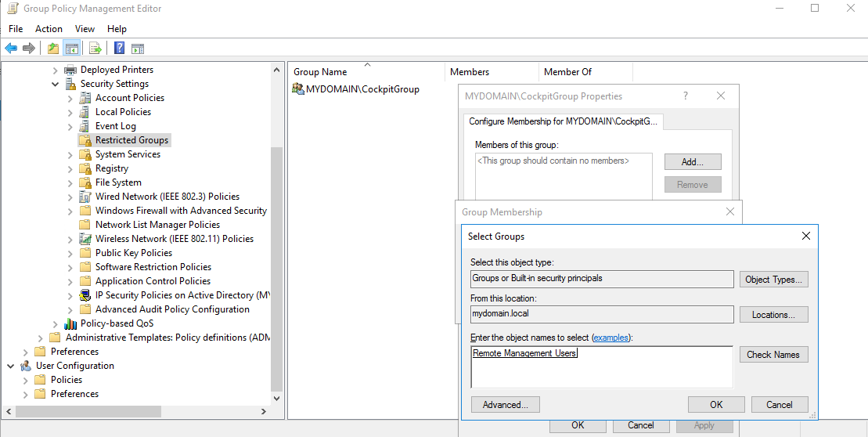The image size is (868, 437).
Task: Select Network List Manager Policies tree item
Action: 158,225
